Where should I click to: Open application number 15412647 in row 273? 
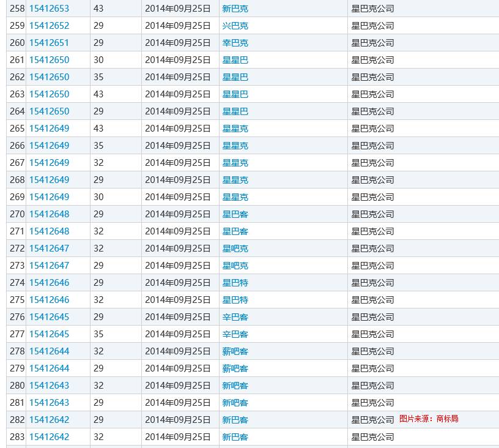pyautogui.click(x=49, y=266)
